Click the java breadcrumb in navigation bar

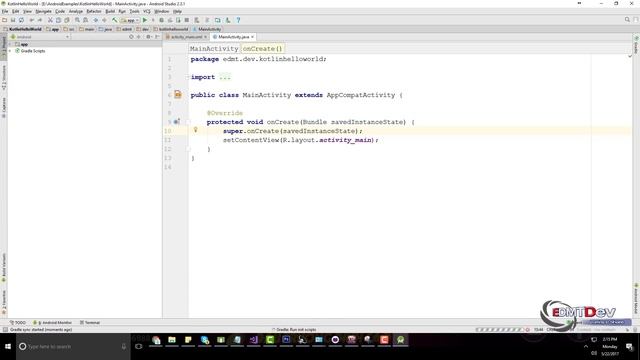(x=105, y=29)
